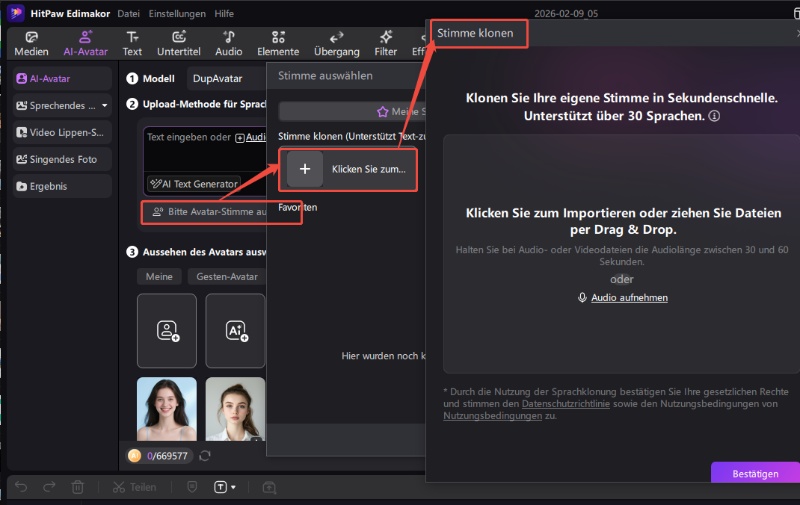Expand the Sprechendes dropdown in sidebar

[105, 106]
